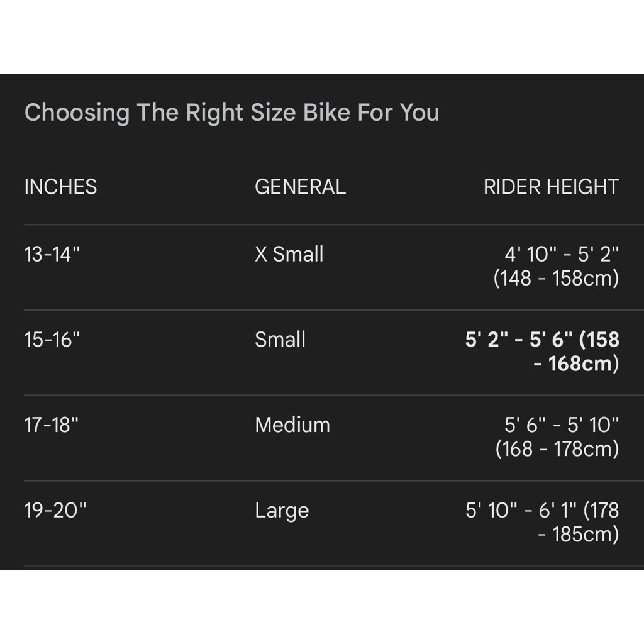Pick the 15-16" frame size cell
Image resolution: width=644 pixels, height=644 pixels.
coord(52,340)
